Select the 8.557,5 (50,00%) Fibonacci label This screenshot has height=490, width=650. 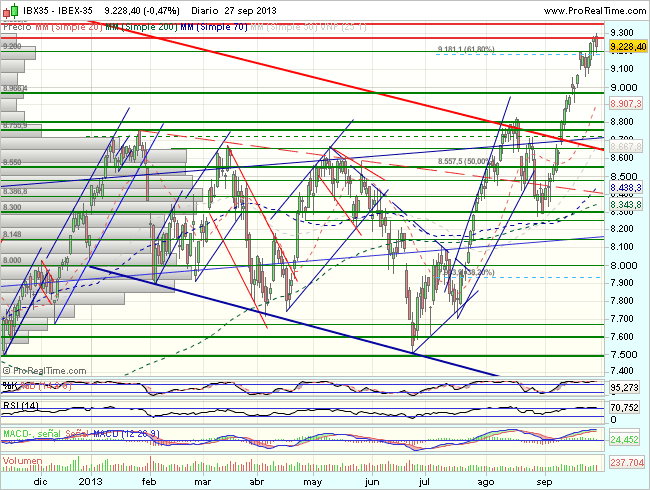coord(467,161)
